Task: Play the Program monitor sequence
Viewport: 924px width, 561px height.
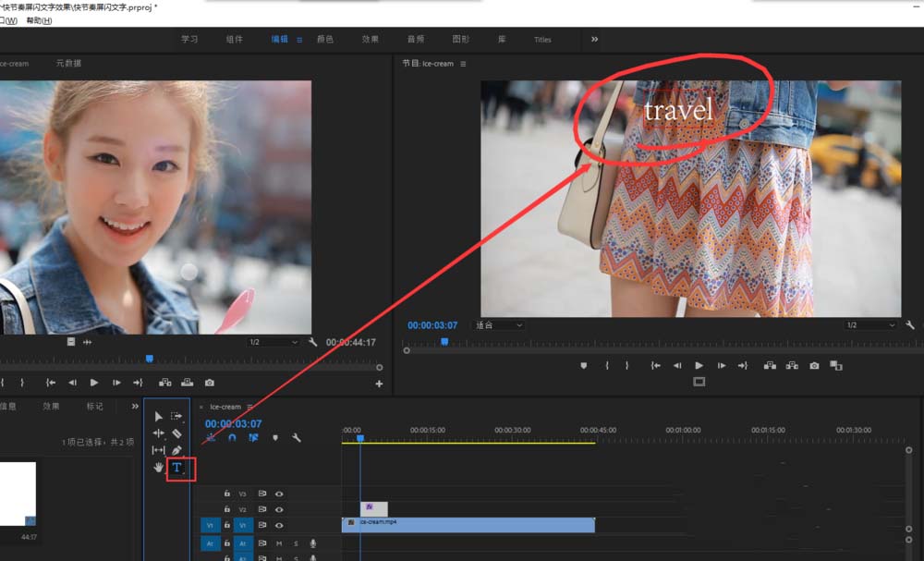Action: [699, 365]
